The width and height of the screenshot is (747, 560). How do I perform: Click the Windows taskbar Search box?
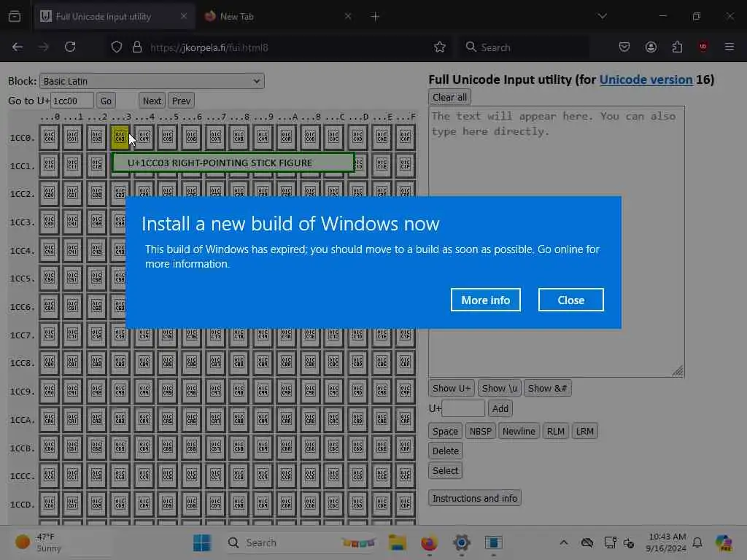301,542
